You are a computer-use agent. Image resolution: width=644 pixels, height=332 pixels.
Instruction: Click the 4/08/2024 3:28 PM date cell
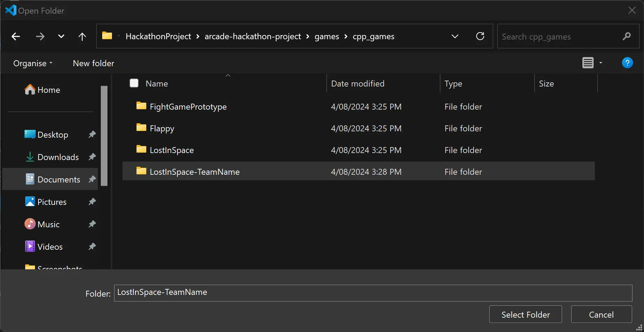coord(366,172)
